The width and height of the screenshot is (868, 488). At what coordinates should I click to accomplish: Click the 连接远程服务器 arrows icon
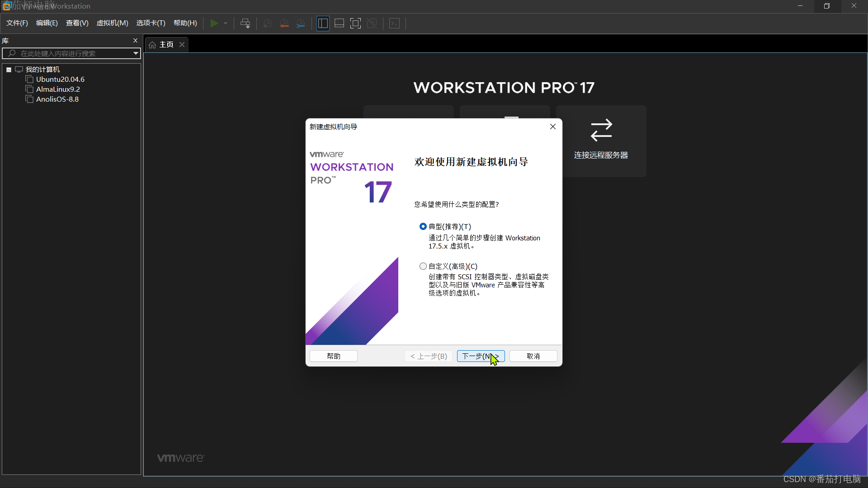(x=601, y=130)
